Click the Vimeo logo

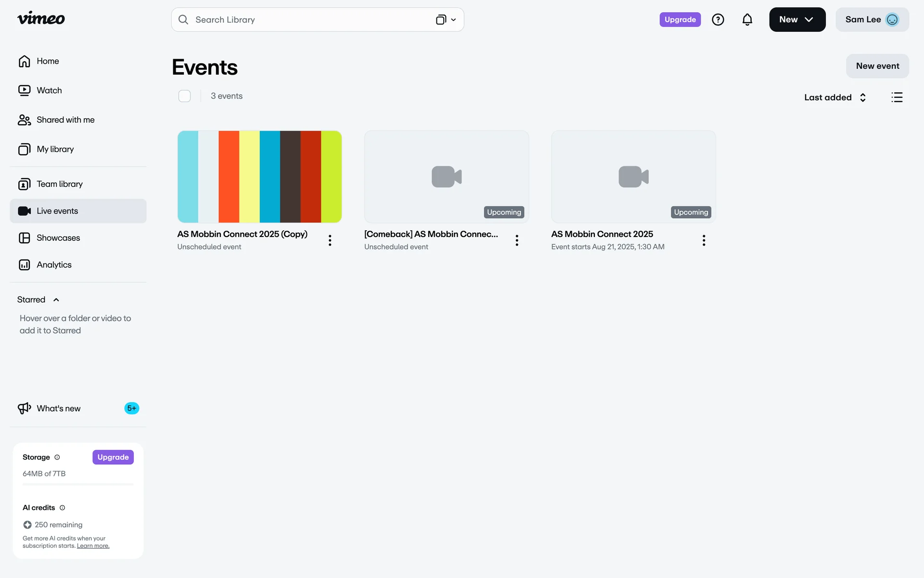coord(41,19)
